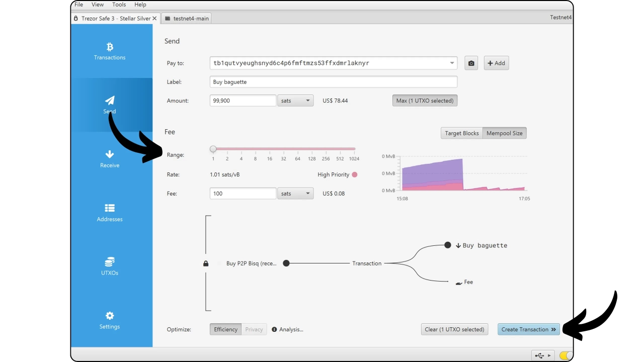The height and width of the screenshot is (362, 644).
Task: Click the Create Transaction button
Action: [528, 329]
